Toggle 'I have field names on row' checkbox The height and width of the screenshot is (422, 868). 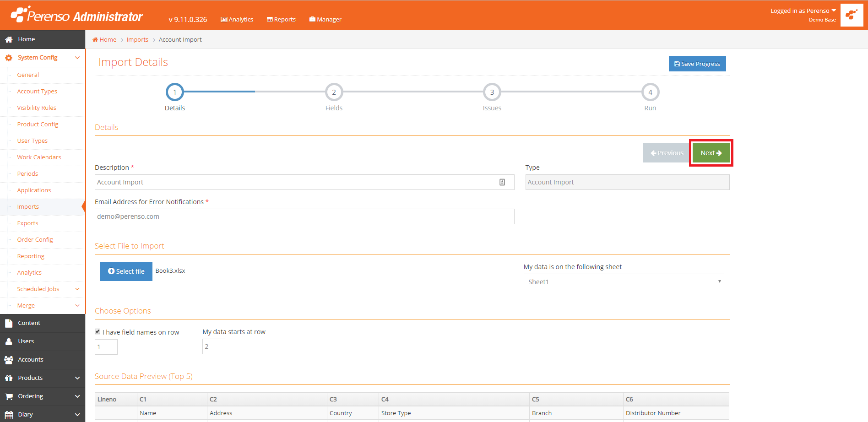coord(98,331)
